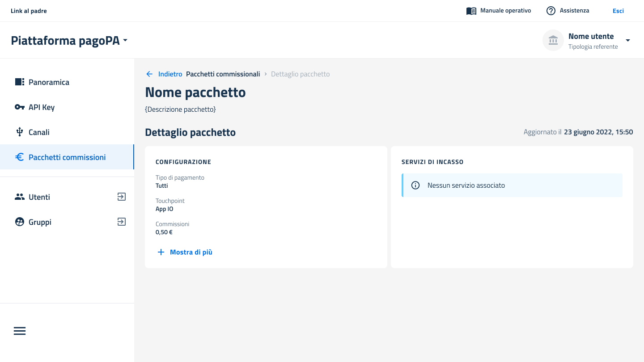This screenshot has width=644, height=362.
Task: Click the Canali USB icon
Action: pyautogui.click(x=20, y=132)
